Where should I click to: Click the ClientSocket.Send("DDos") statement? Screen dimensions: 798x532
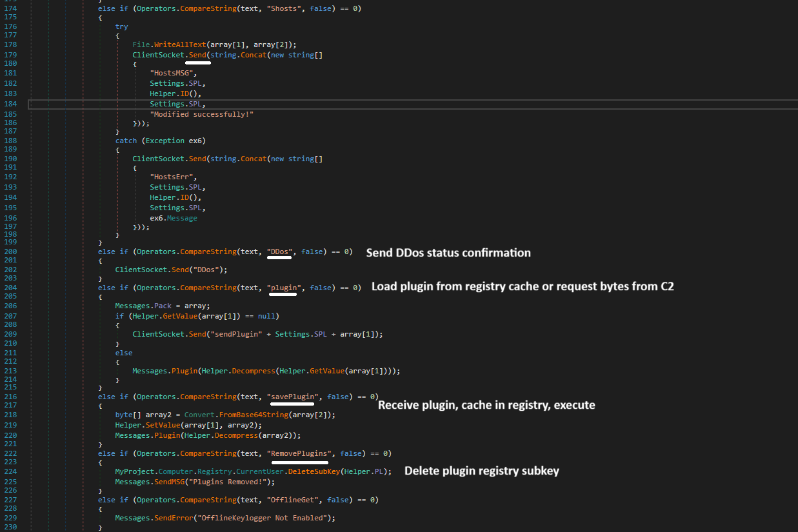pos(172,270)
